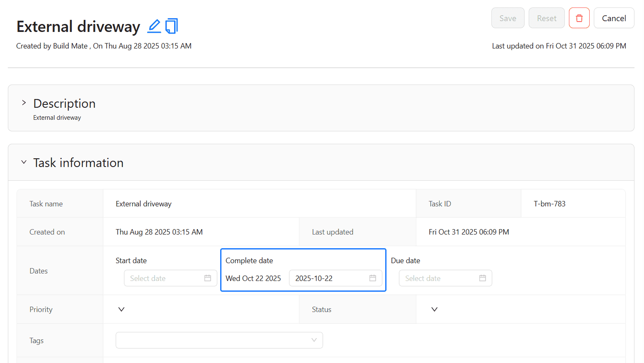Click the red trash delete button

[579, 18]
